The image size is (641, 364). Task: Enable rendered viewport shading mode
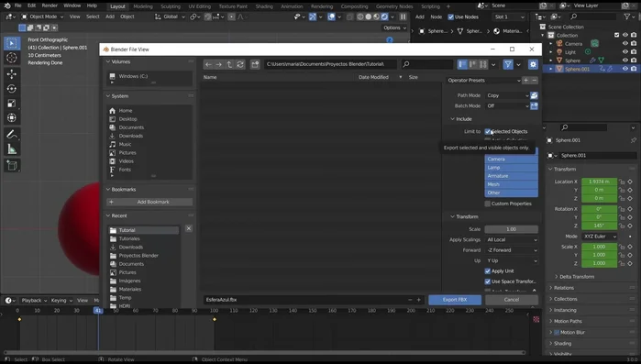[384, 17]
